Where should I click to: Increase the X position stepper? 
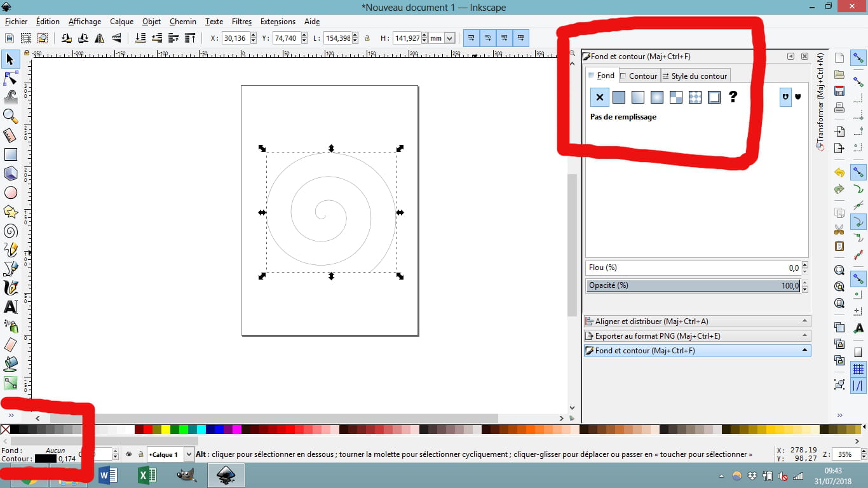(x=254, y=36)
